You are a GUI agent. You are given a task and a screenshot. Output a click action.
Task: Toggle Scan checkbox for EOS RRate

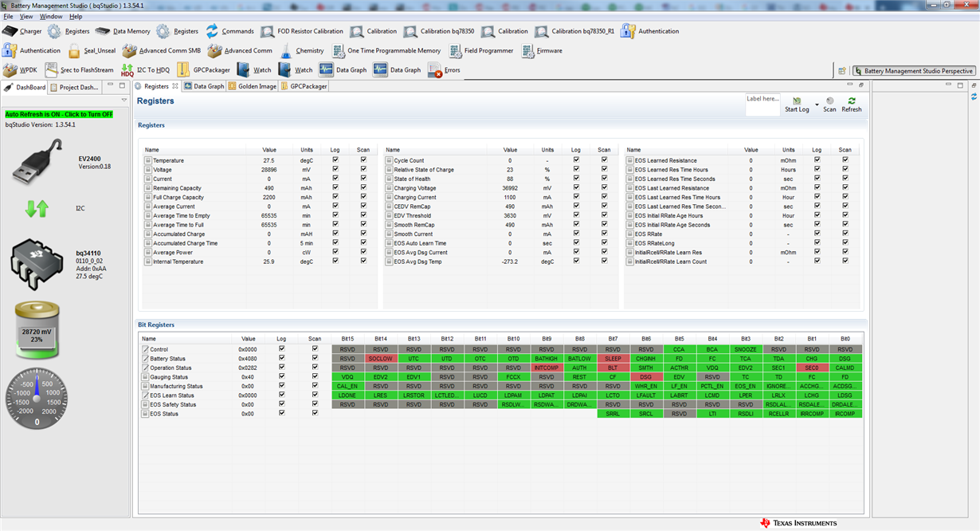pyautogui.click(x=845, y=234)
